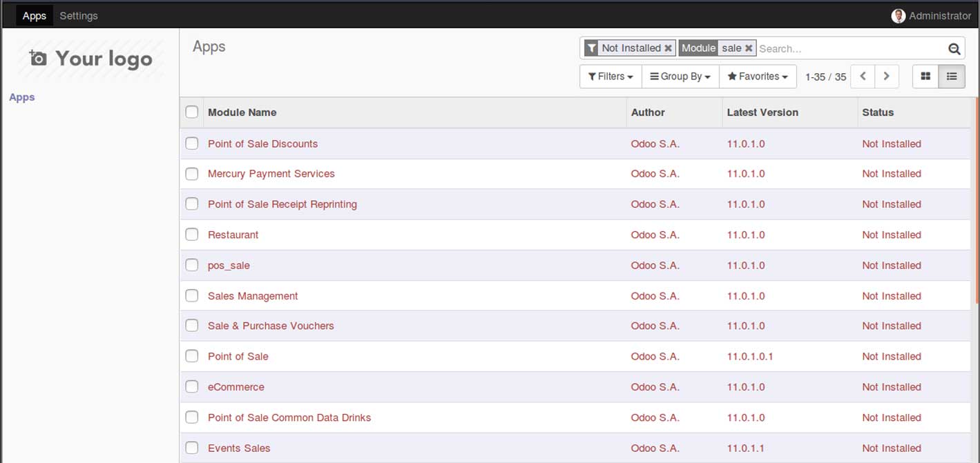Click the funnel icon in filter facet

591,48
